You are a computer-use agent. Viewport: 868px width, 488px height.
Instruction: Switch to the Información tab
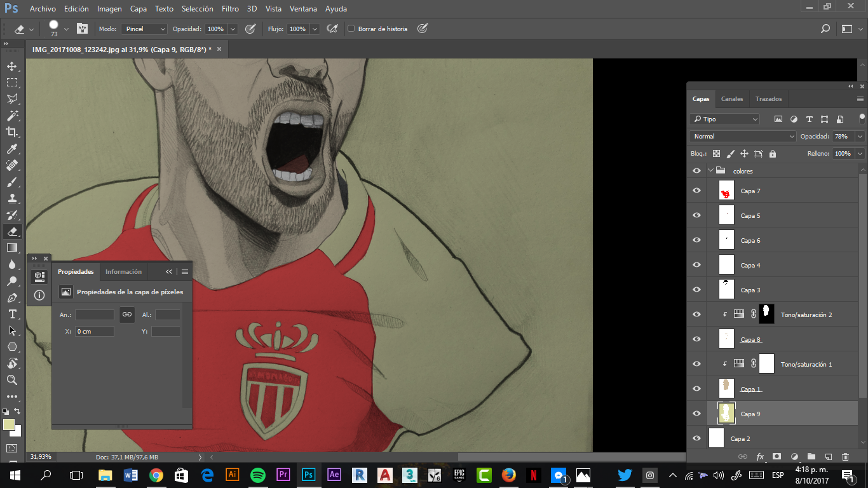(123, 272)
